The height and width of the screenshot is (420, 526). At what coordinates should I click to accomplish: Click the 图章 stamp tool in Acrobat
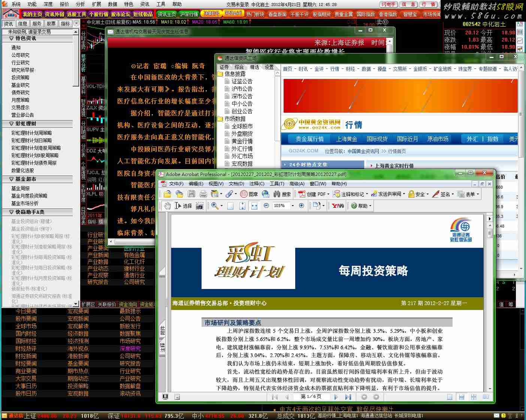pos(249,194)
